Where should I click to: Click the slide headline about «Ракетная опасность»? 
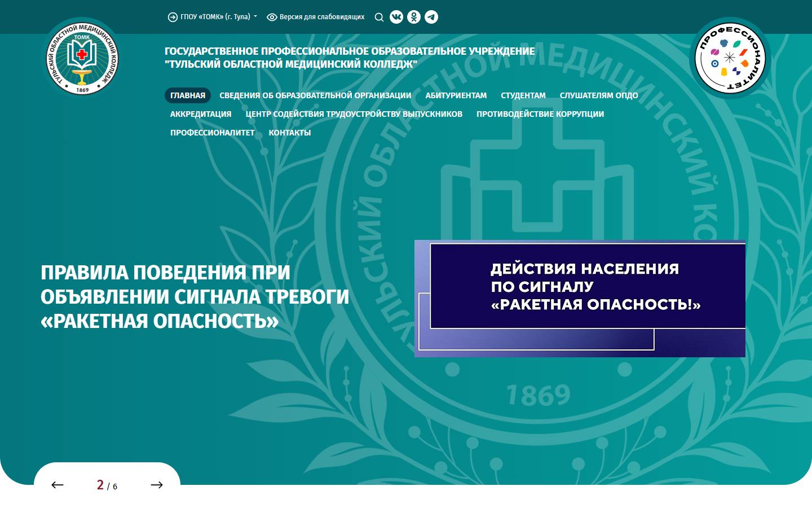pos(195,297)
